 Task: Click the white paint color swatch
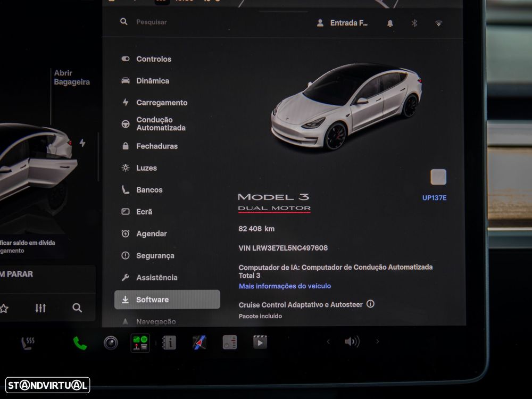438,177
